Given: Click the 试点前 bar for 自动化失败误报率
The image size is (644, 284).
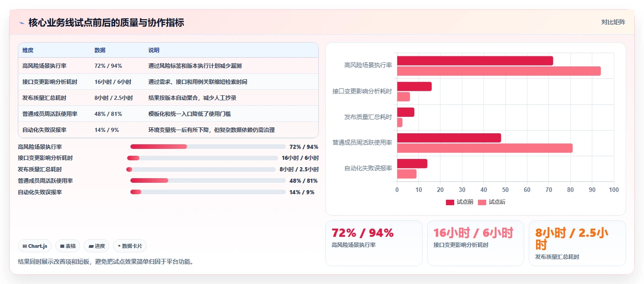Looking at the screenshot, I should [x=412, y=164].
